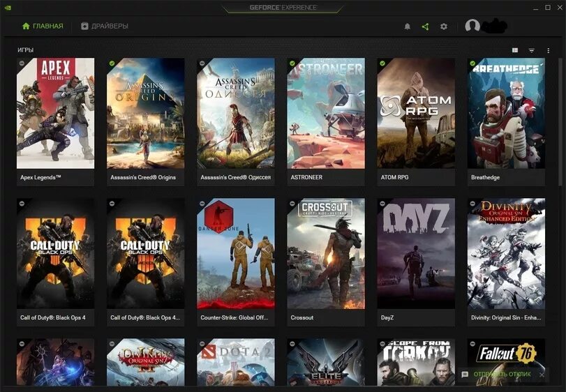Open the Elite Dangerous cover
The image size is (566, 392).
326,362
